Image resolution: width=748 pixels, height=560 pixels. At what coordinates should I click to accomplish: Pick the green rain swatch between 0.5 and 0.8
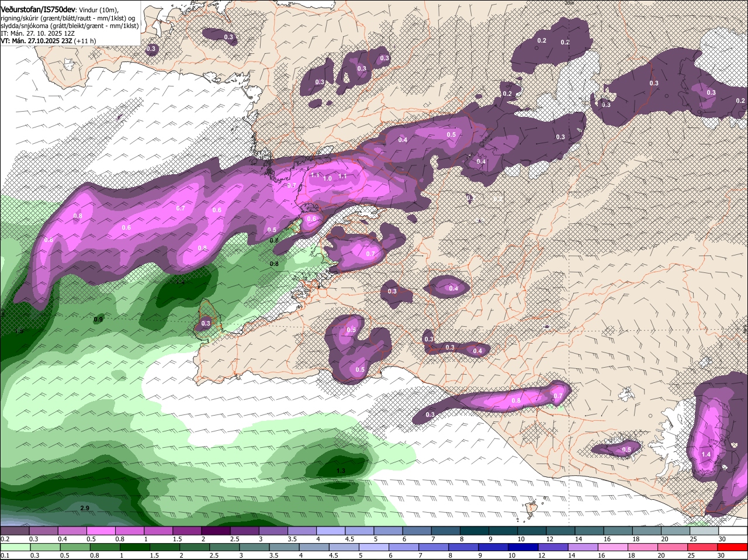pyautogui.click(x=74, y=548)
